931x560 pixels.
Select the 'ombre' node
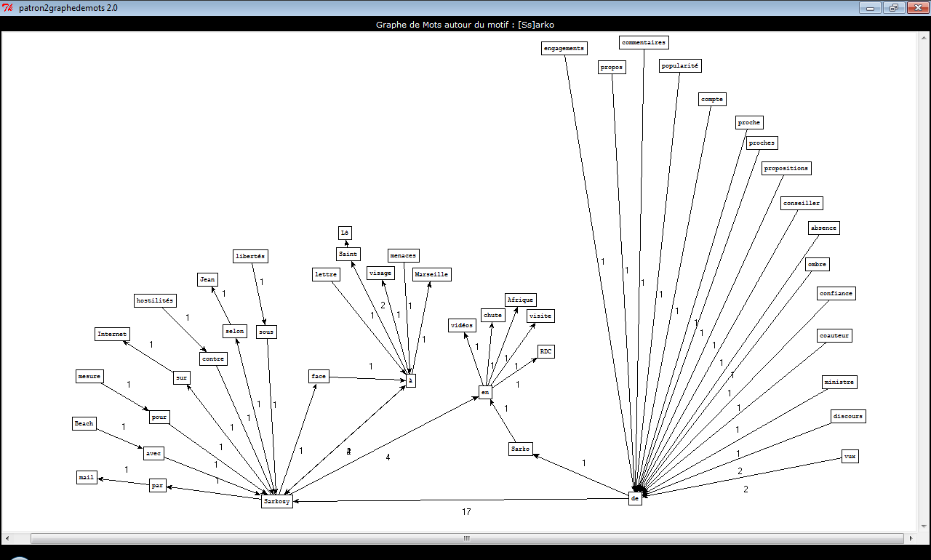818,264
